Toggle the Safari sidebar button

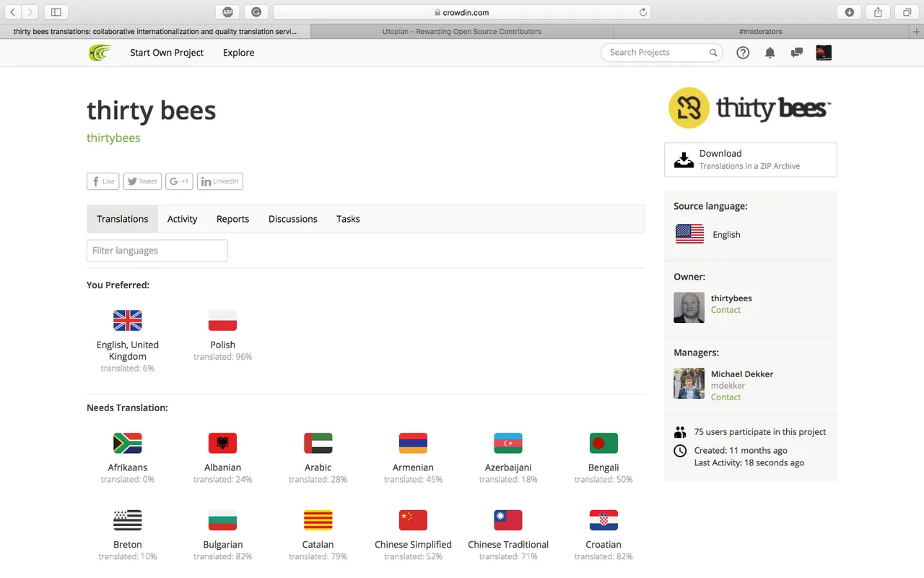[56, 12]
